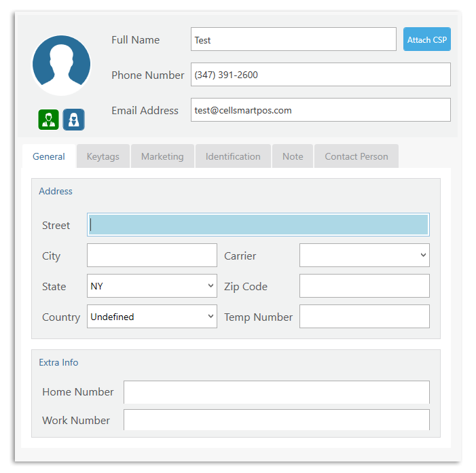Click the Work Number label
This screenshot has width=476, height=473.
pyautogui.click(x=76, y=421)
